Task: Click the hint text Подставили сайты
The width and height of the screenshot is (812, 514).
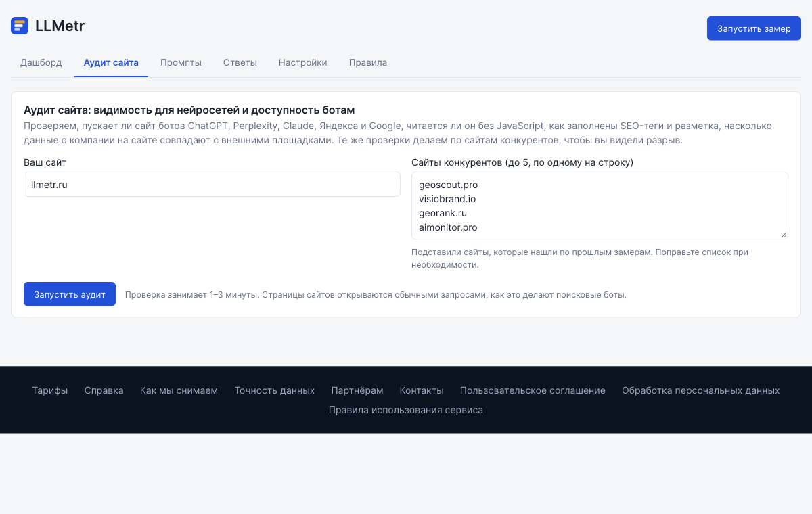Action: pos(580,258)
